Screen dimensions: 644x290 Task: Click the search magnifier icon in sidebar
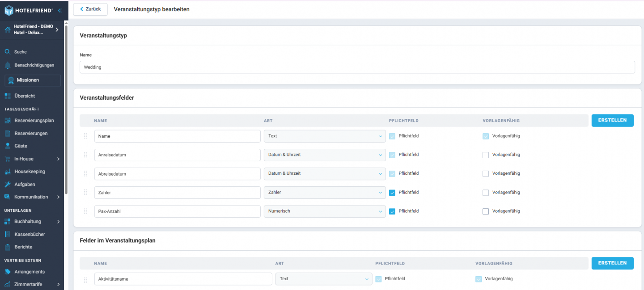pyautogui.click(x=7, y=52)
